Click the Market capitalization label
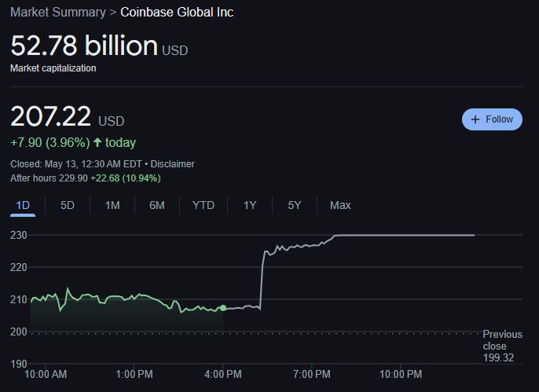539x392 pixels. pos(53,68)
